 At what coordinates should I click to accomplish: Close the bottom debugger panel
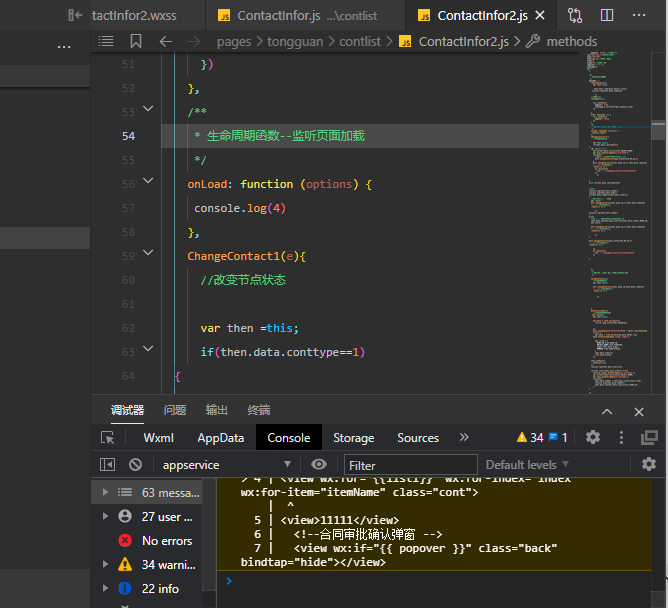pyautogui.click(x=639, y=412)
